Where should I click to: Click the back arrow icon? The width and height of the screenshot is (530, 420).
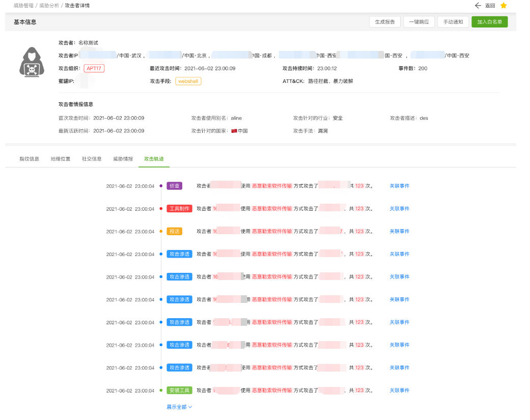[478, 6]
